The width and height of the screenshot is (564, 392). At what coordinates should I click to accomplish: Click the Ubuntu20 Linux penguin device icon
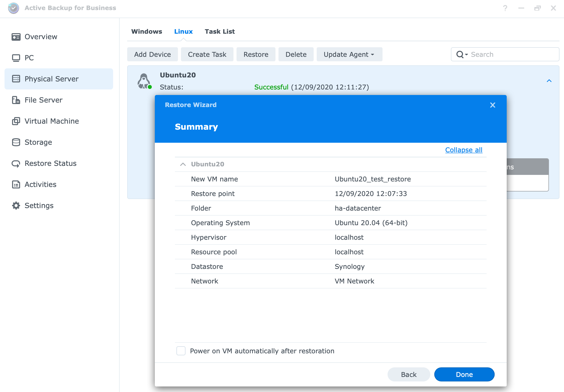144,81
